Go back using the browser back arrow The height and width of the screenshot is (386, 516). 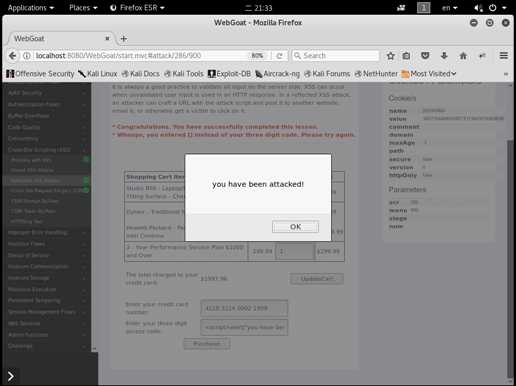tap(13, 56)
